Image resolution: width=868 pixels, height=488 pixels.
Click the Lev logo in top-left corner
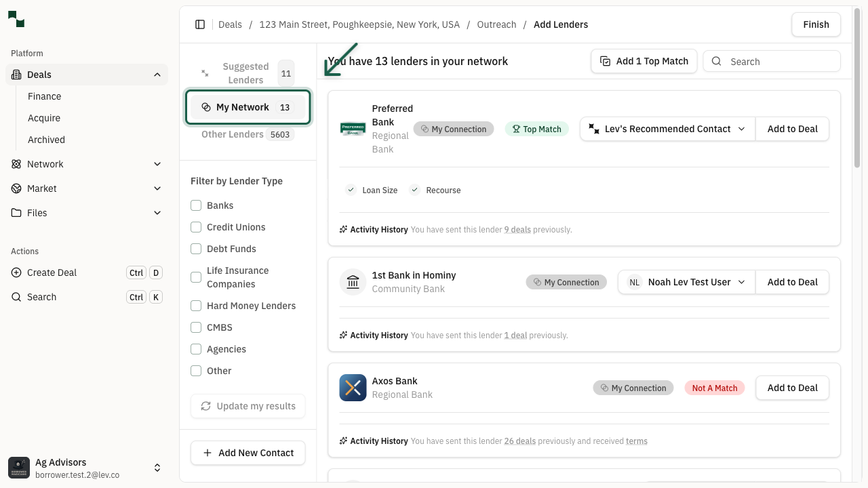point(15,20)
